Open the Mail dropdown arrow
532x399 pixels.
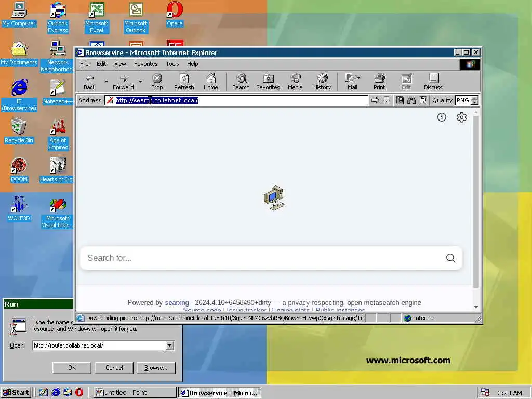tap(358, 78)
